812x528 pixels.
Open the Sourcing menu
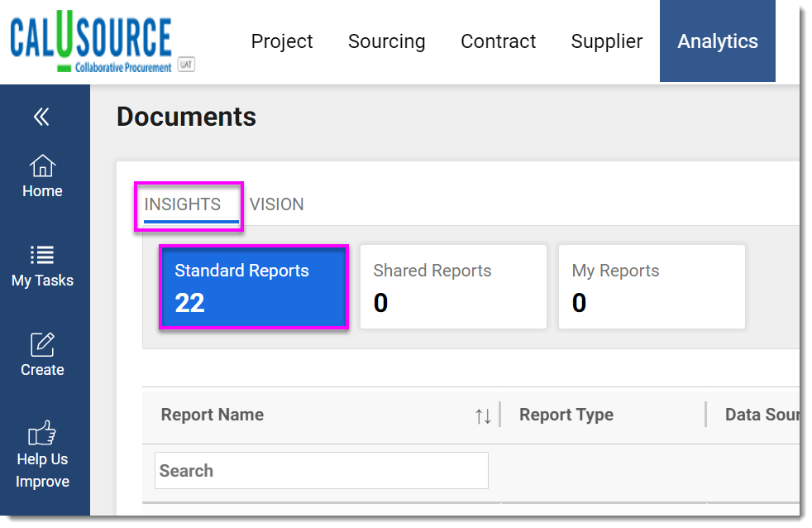(386, 41)
